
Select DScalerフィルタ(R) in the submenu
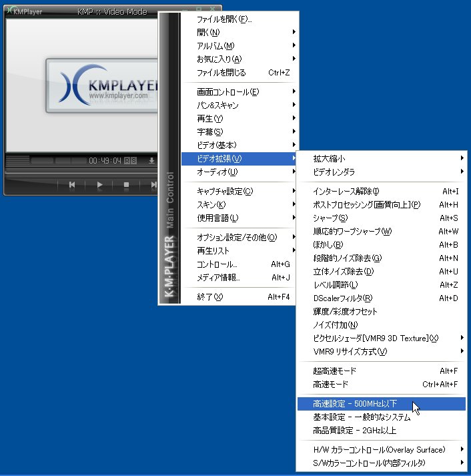pyautogui.click(x=382, y=298)
